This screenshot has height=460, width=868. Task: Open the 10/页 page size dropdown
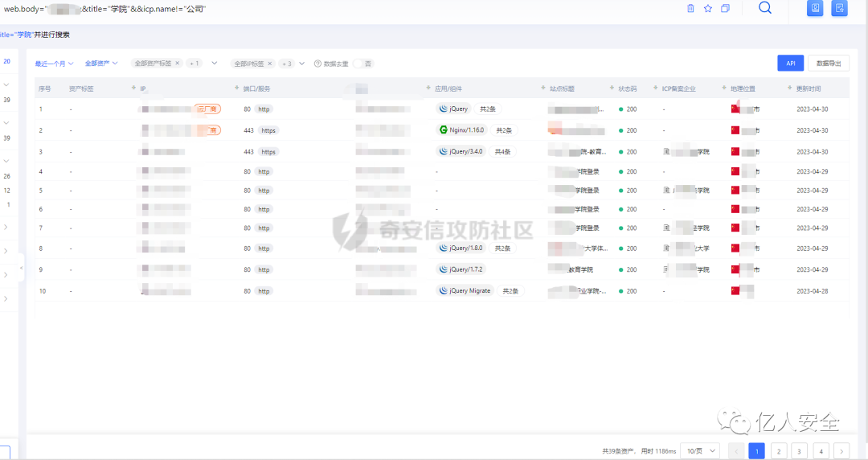coord(700,451)
